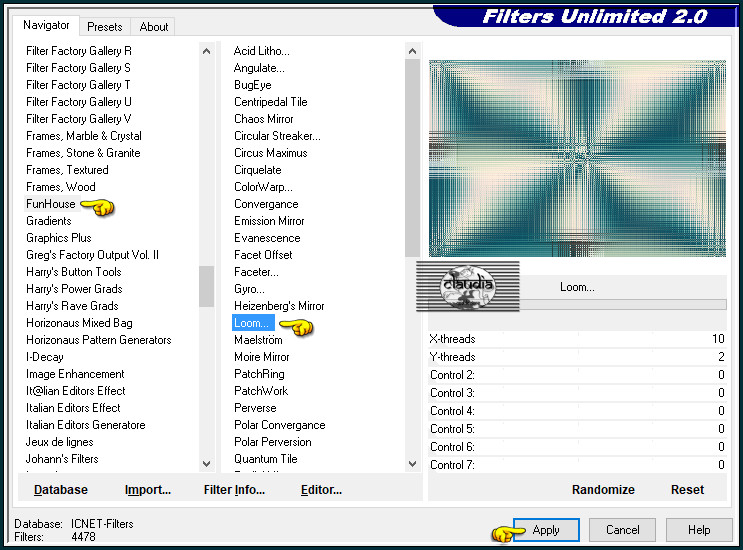
Task: Choose the Polar Perversion effect
Action: pyautogui.click(x=272, y=442)
